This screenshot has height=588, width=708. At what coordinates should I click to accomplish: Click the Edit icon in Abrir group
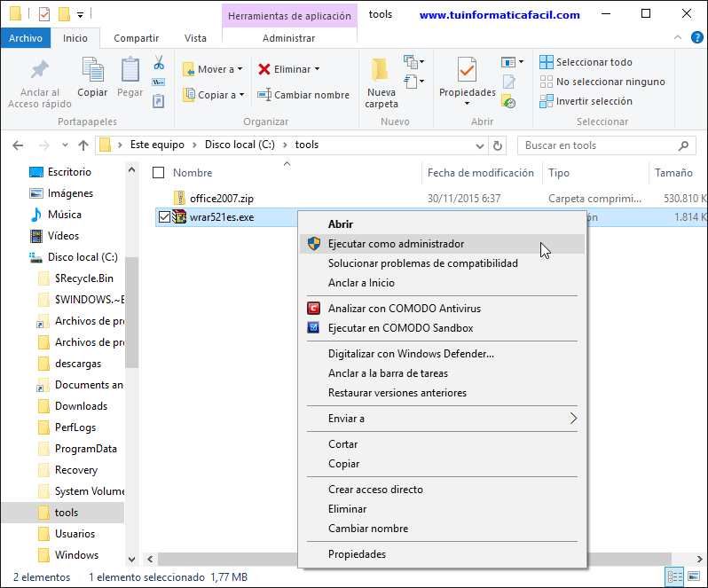(x=509, y=82)
